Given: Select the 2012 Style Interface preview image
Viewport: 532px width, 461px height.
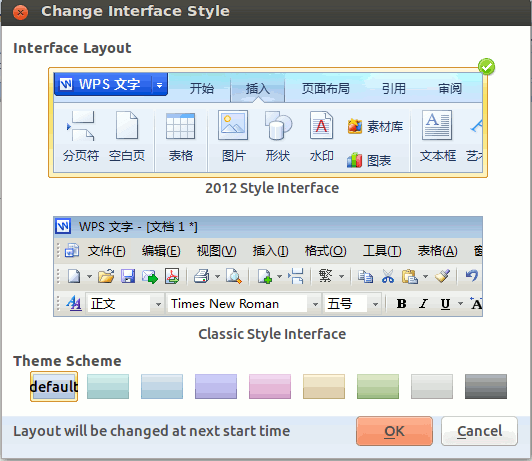Looking at the screenshot, I should point(268,122).
